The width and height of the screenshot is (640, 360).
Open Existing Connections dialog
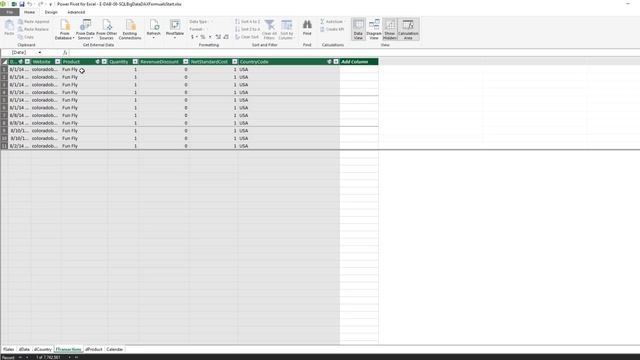130,29
